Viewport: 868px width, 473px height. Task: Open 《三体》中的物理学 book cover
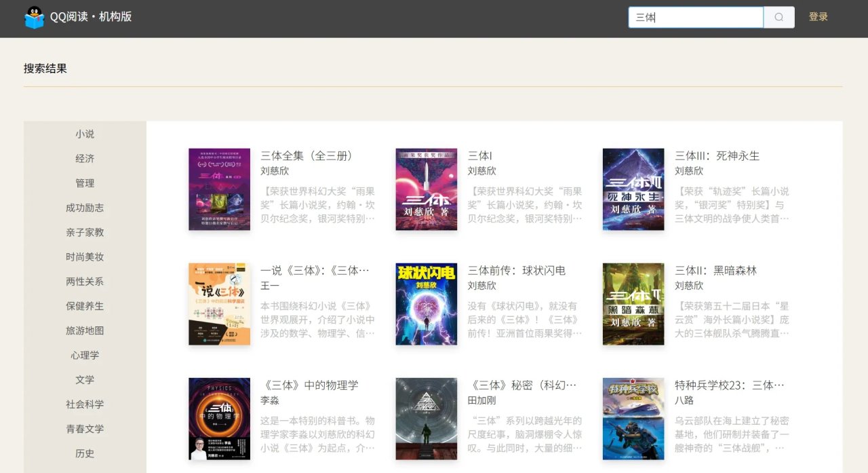coord(219,419)
